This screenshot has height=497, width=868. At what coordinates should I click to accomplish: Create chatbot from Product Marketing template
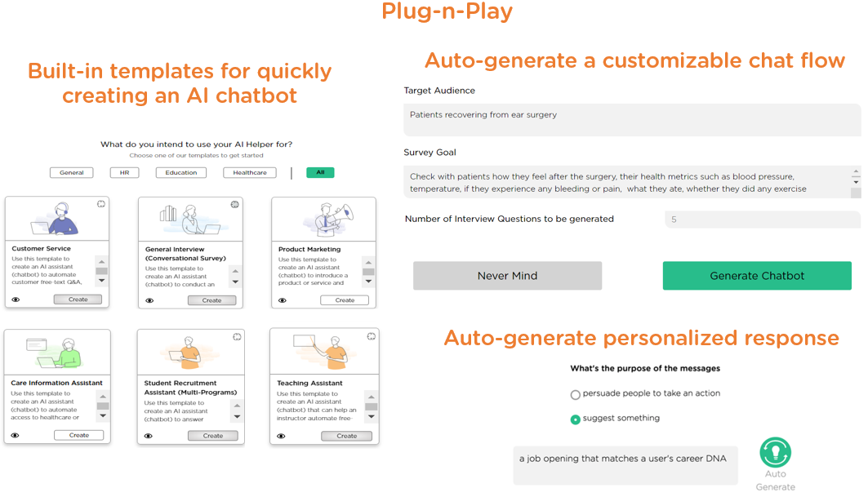tap(345, 300)
